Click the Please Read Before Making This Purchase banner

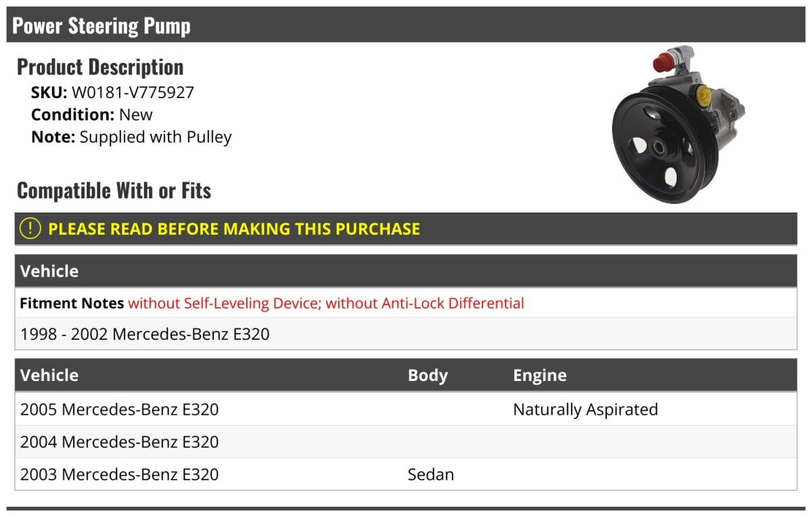pyautogui.click(x=234, y=229)
